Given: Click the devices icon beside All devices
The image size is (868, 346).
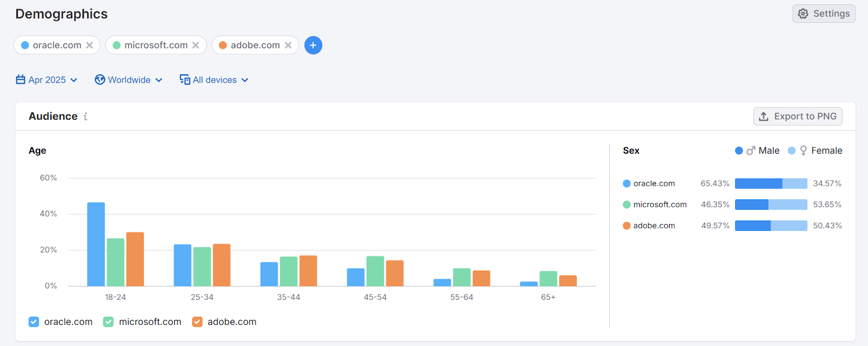Looking at the screenshot, I should pyautogui.click(x=185, y=80).
